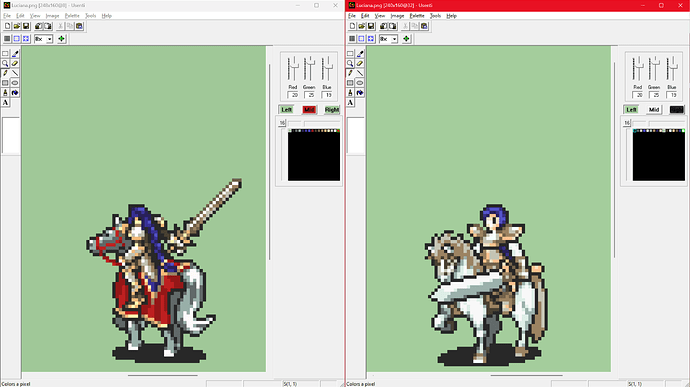The width and height of the screenshot is (690, 387).
Task: Expand the 8x zoom dropdown in red-titled window
Action: click(x=394, y=39)
